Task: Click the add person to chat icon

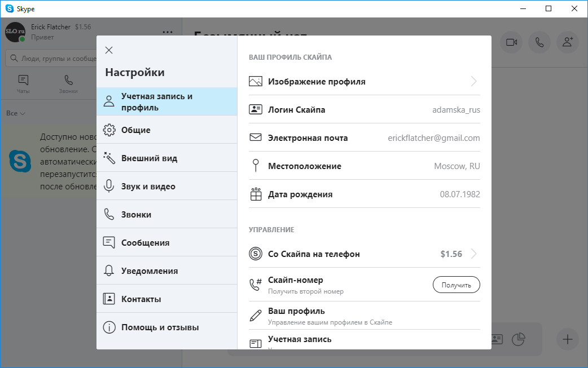Action: point(567,42)
